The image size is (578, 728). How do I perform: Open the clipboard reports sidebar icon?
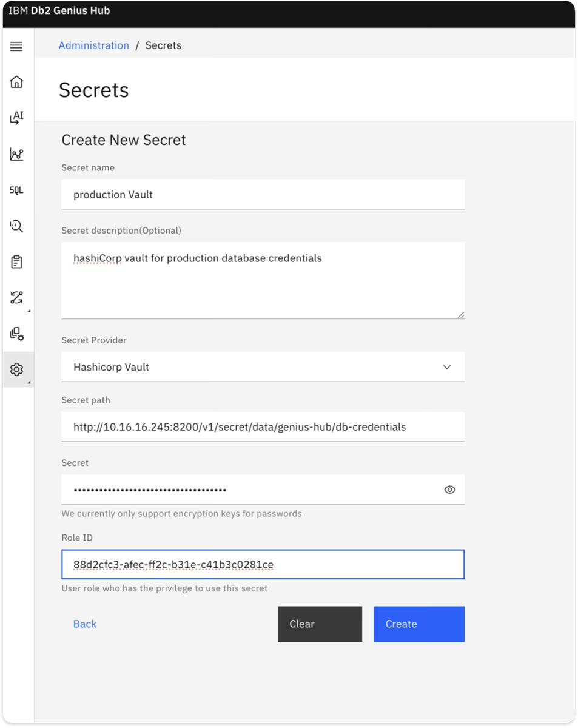pos(16,262)
